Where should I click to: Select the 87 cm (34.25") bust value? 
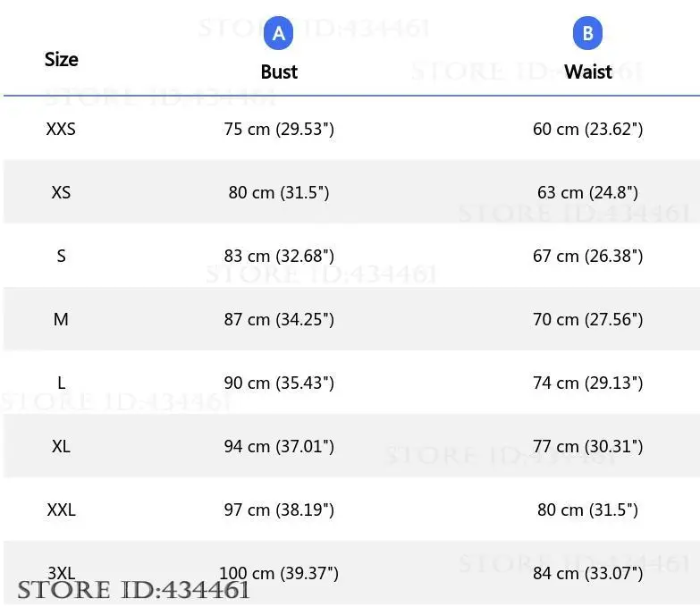(x=279, y=319)
